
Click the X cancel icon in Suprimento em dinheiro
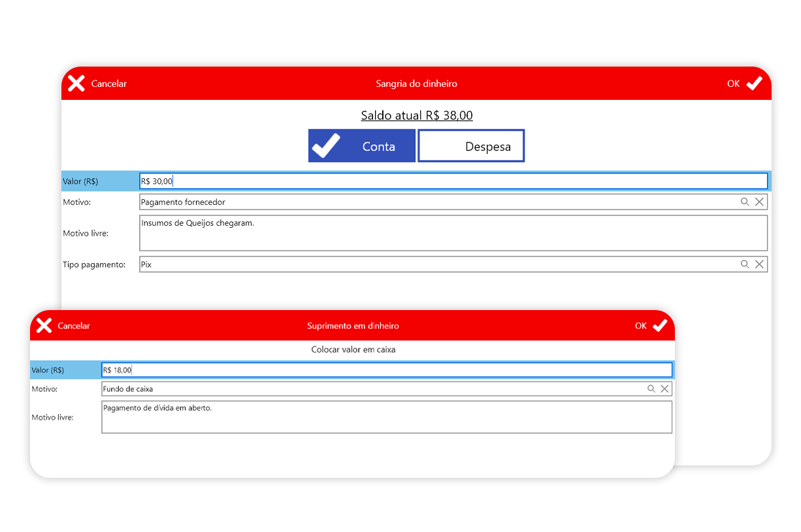click(44, 326)
